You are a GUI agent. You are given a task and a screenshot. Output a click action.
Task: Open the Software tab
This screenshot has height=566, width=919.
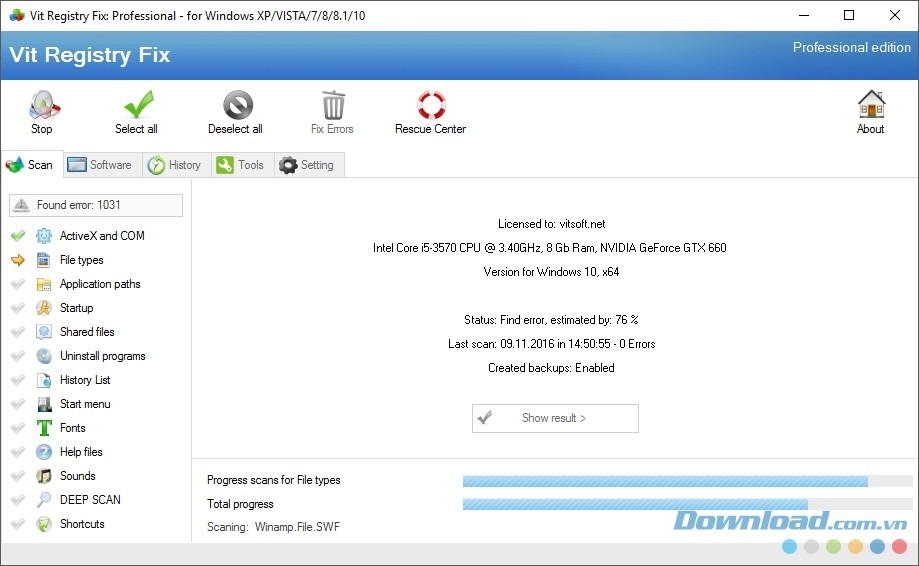point(101,165)
